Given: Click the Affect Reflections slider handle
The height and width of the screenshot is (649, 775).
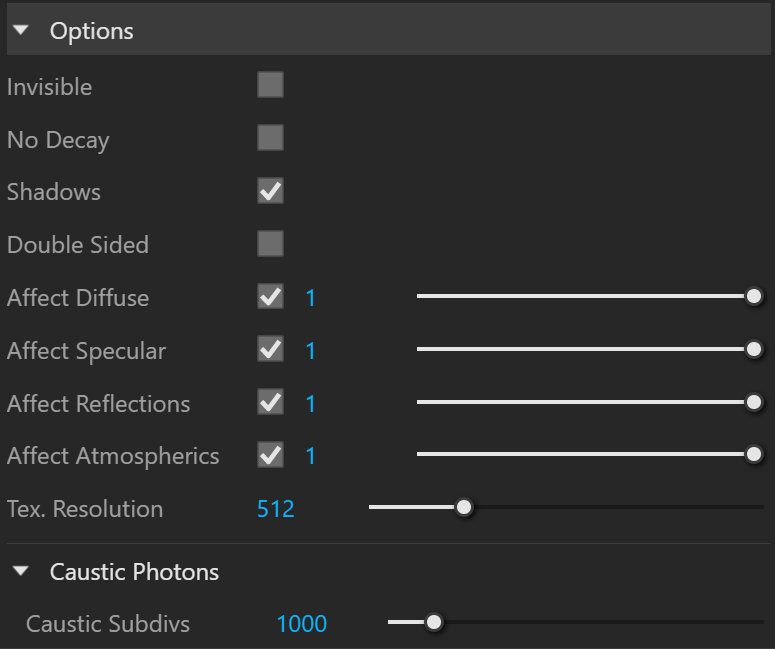Looking at the screenshot, I should [754, 402].
